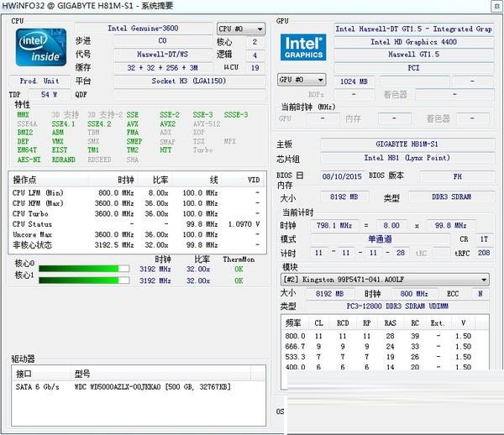Screen dimensions: 504x435
Task: Click the Core 0 usage bar
Action: click(84, 269)
